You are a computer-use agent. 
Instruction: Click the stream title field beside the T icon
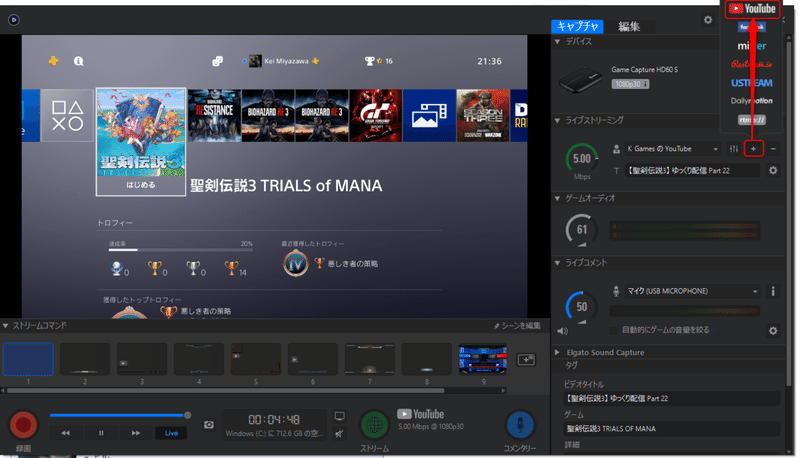(x=692, y=170)
